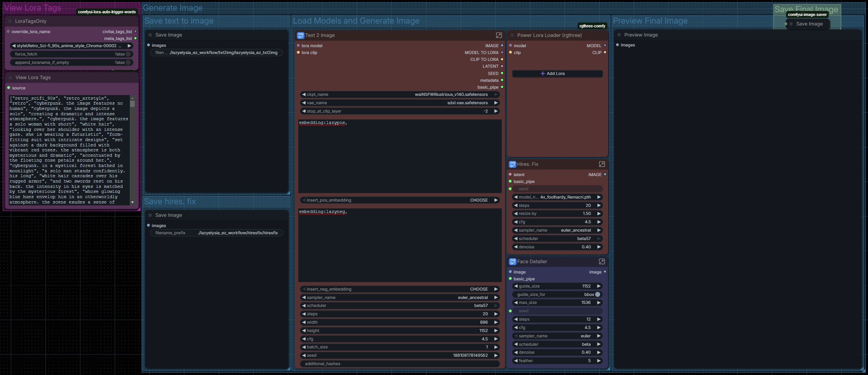The image size is (868, 375).
Task: Open Face Detailer subgraph expand icon
Action: pos(602,262)
